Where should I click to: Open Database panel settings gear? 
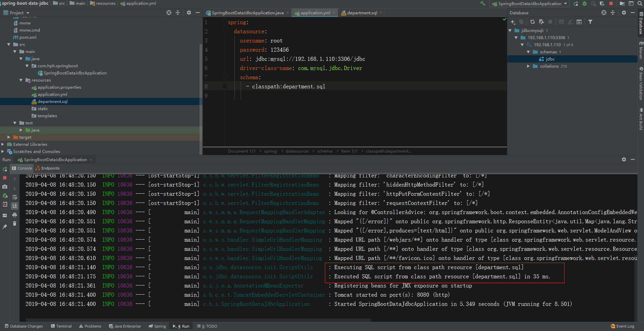pos(624,13)
